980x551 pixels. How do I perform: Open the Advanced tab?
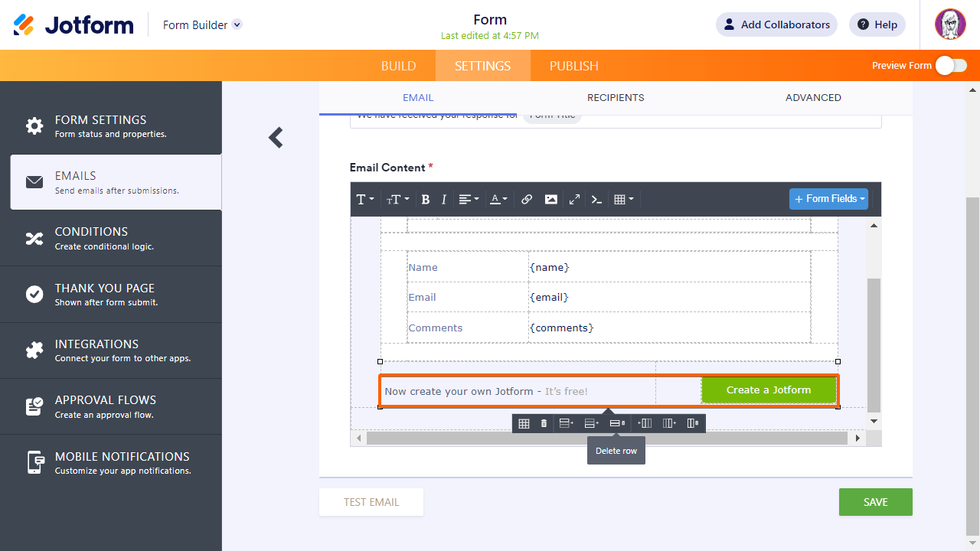coord(813,98)
